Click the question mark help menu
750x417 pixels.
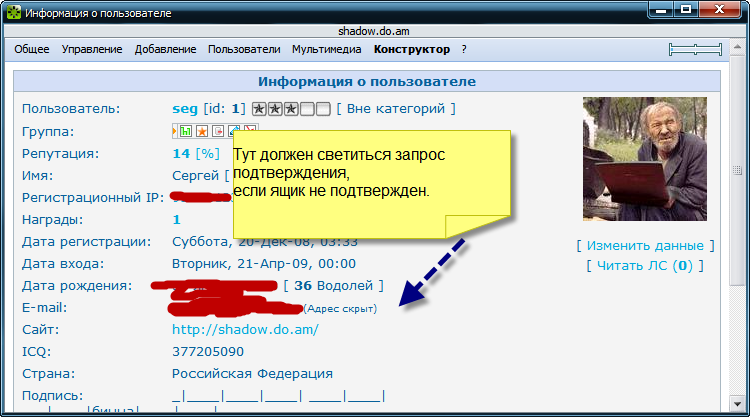point(464,49)
